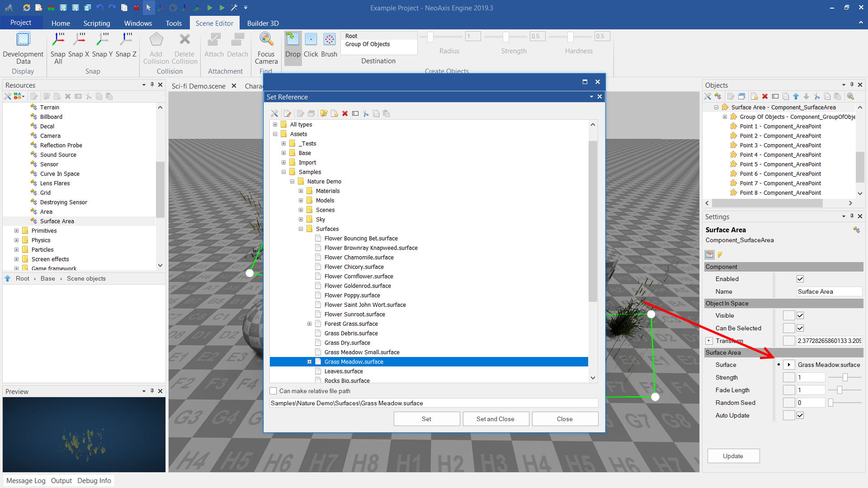Expand the Materials folder node
The width and height of the screenshot is (868, 488).
301,191
